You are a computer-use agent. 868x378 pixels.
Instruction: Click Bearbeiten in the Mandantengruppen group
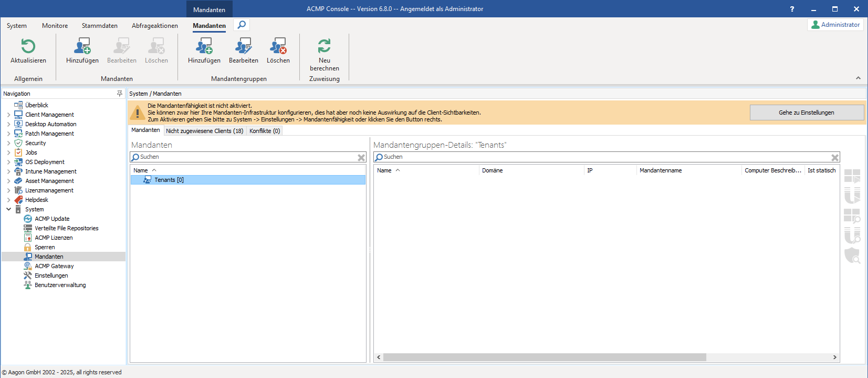click(243, 47)
